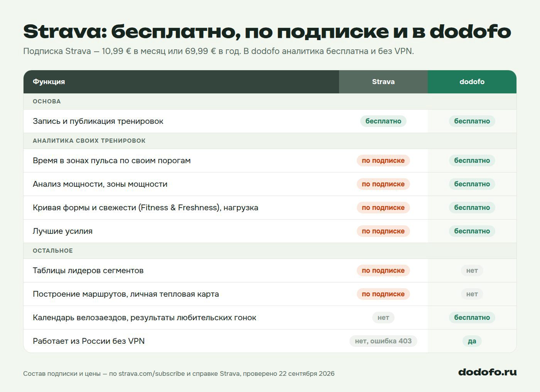Select the row 'Работает из России без VPN'

click(x=270, y=341)
